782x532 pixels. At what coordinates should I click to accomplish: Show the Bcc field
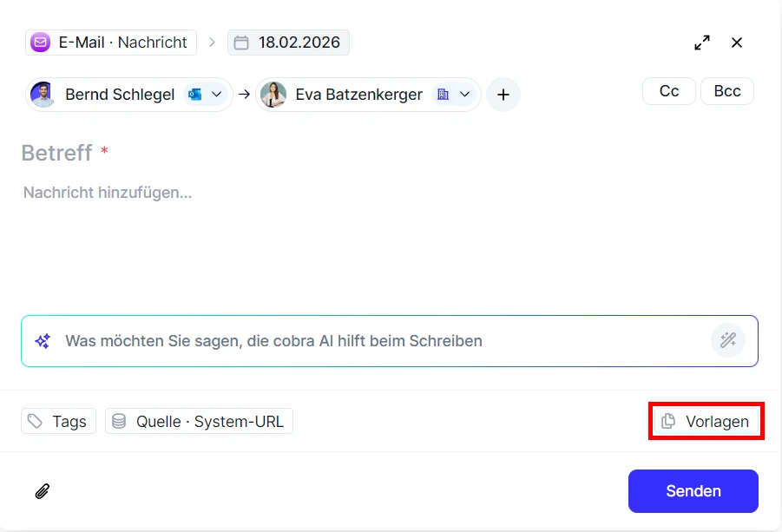726,90
